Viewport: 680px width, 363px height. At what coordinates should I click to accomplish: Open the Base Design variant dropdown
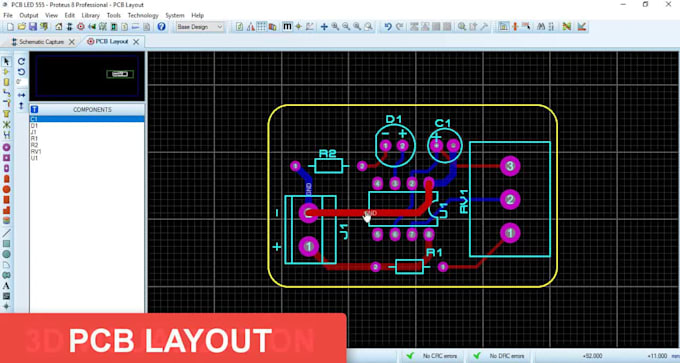click(x=200, y=27)
